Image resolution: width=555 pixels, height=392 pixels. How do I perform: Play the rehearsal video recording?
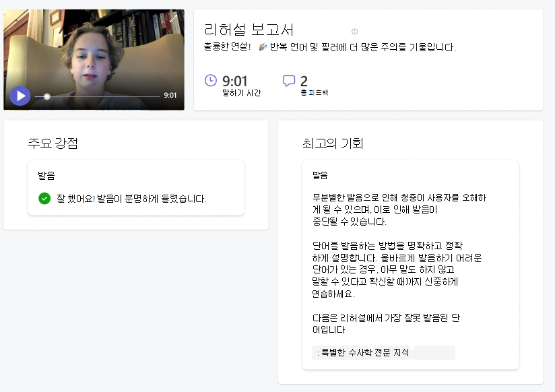(x=20, y=96)
